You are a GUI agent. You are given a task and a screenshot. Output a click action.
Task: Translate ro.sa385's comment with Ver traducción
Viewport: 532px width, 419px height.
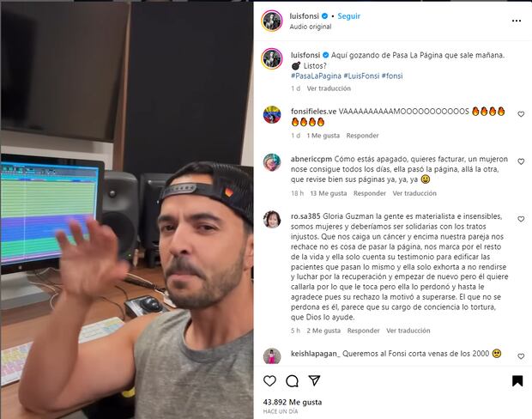point(408,331)
